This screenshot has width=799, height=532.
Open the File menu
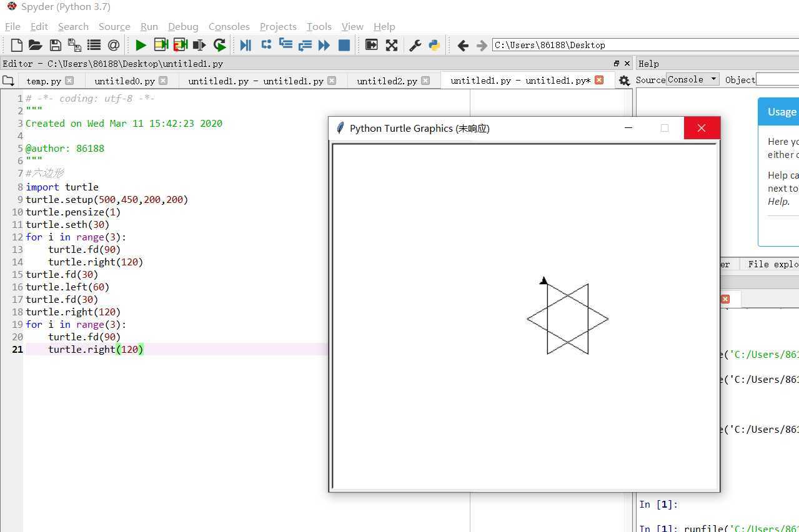pyautogui.click(x=12, y=26)
